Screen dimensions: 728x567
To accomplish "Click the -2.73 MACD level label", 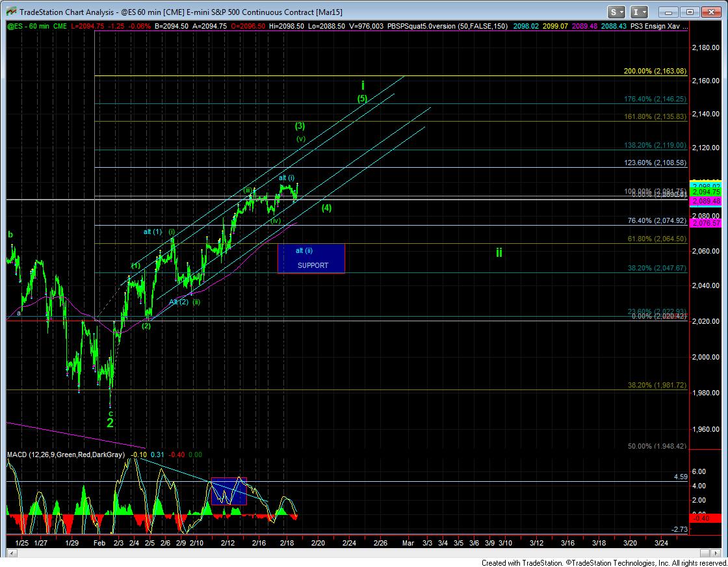I will [679, 529].
